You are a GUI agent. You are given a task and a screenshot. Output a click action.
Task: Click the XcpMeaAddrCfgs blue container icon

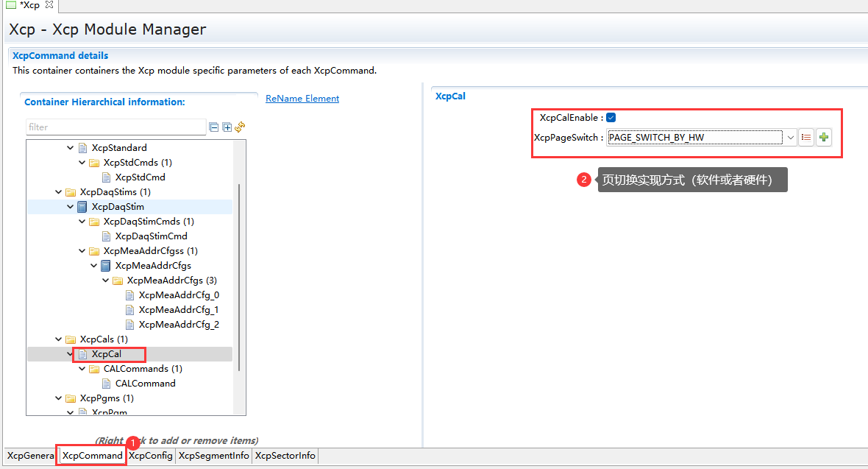(106, 266)
